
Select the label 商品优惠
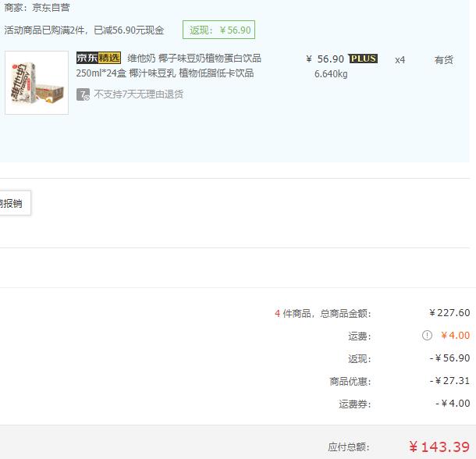(x=350, y=381)
